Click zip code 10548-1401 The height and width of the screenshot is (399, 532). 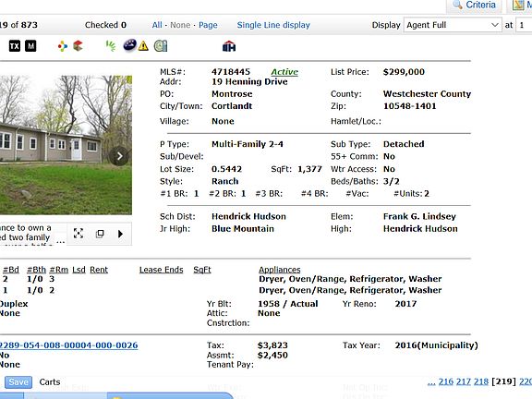click(x=409, y=106)
